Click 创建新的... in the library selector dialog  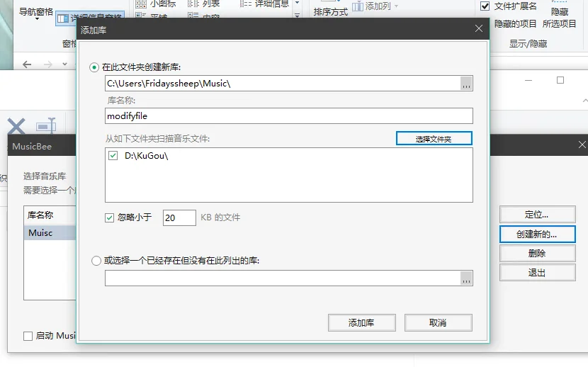click(x=537, y=235)
